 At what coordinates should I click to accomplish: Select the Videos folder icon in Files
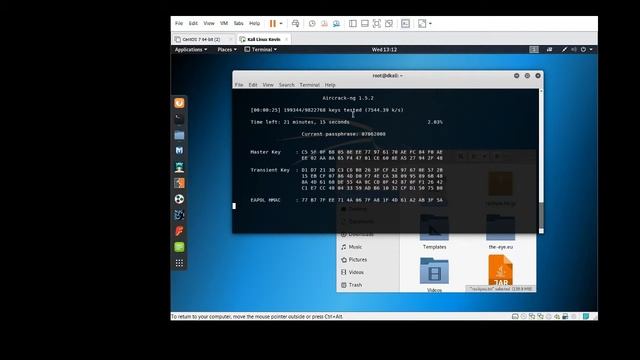coord(434,271)
